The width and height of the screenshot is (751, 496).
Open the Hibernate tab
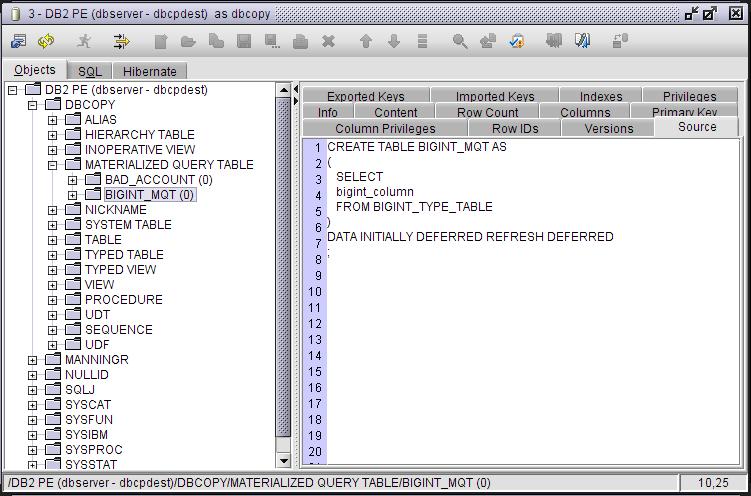pos(149,71)
